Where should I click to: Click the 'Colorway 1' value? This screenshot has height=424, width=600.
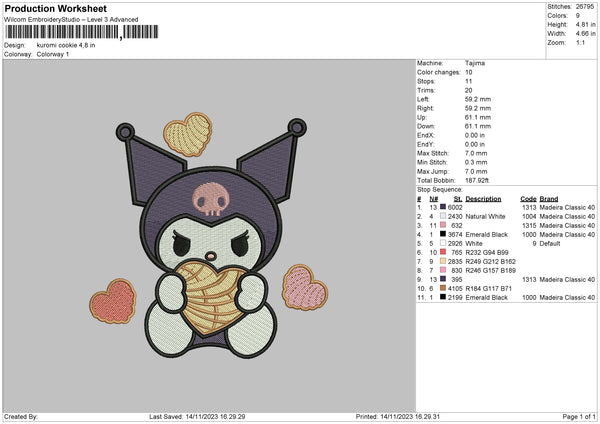(x=53, y=54)
